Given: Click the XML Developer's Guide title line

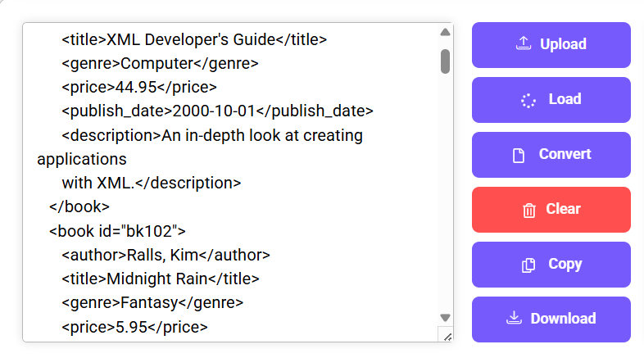Looking at the screenshot, I should coord(194,40).
